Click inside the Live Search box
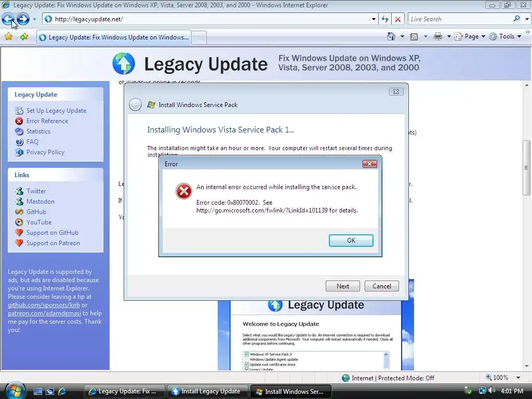Image resolution: width=532 pixels, height=399 pixels. point(460,19)
